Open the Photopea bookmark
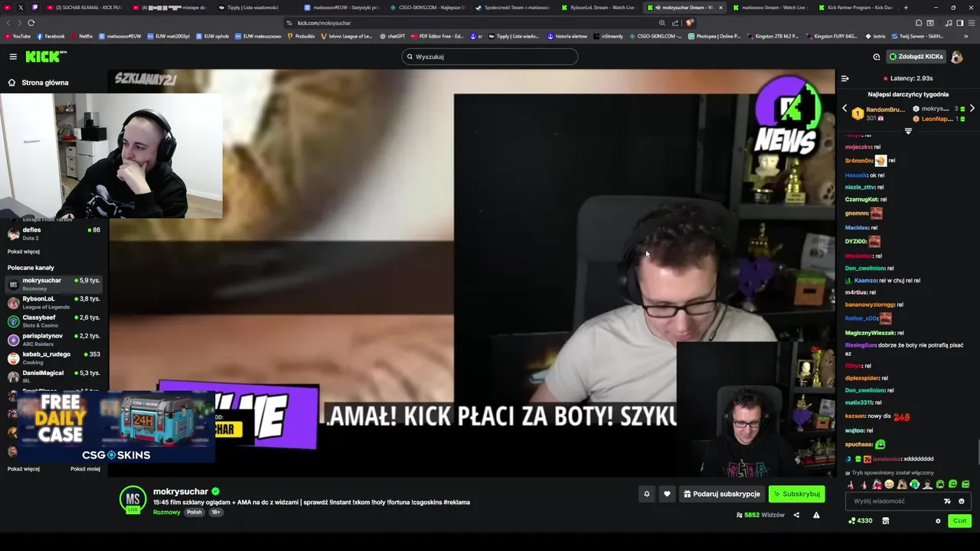Viewport: 980px width, 551px height. [714, 36]
